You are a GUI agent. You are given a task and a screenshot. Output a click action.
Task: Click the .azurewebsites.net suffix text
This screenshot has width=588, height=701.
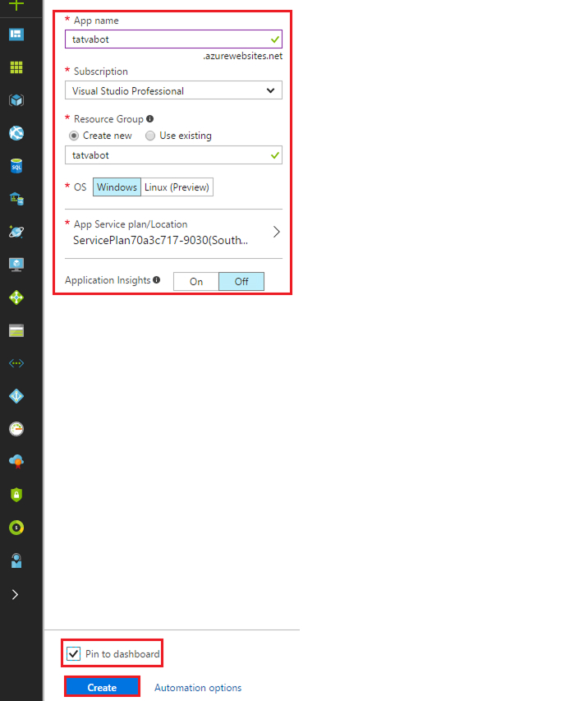tap(242, 56)
